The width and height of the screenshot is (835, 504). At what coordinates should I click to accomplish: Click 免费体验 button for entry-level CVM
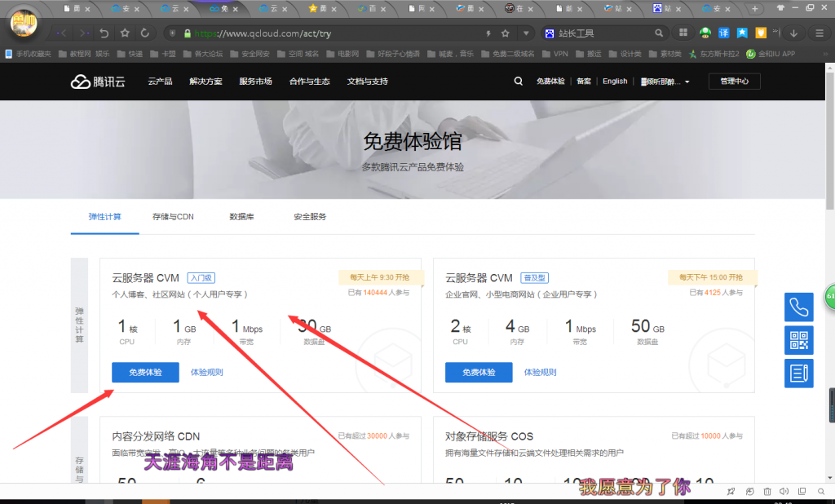(145, 373)
